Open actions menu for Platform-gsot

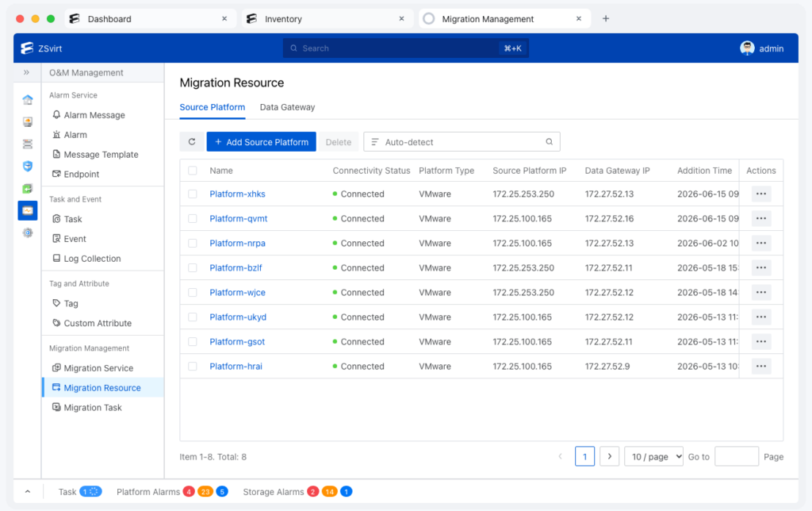pos(760,341)
